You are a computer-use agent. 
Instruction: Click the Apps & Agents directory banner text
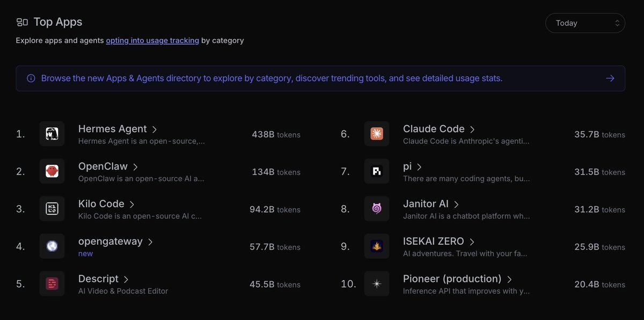[272, 78]
